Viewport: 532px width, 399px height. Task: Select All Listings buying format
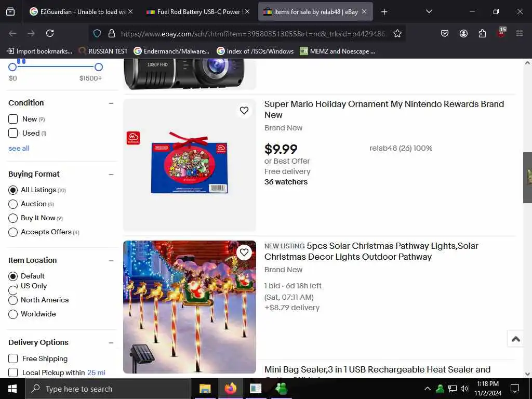(13, 190)
